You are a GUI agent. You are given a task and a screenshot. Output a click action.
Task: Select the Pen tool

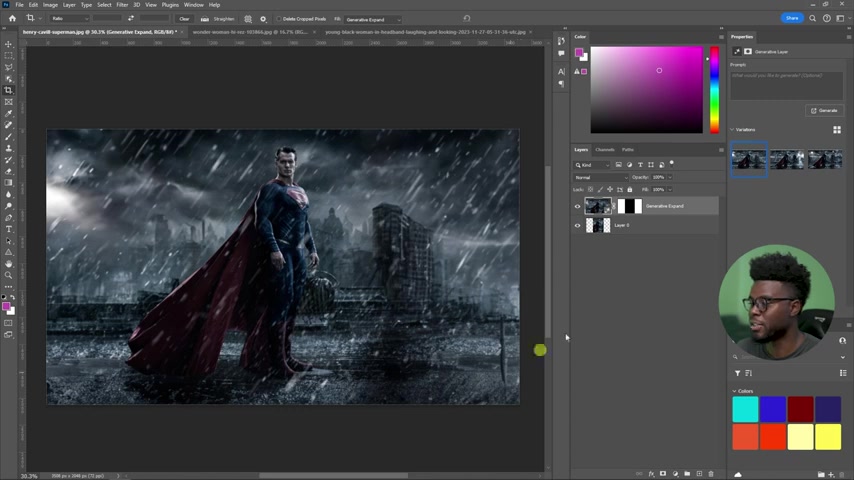tap(8, 217)
